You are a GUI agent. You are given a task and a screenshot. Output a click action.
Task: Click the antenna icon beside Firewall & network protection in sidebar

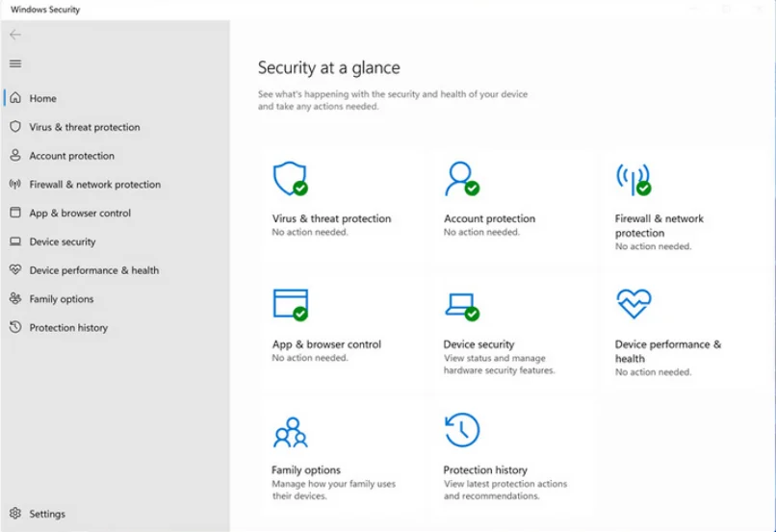[x=15, y=184]
